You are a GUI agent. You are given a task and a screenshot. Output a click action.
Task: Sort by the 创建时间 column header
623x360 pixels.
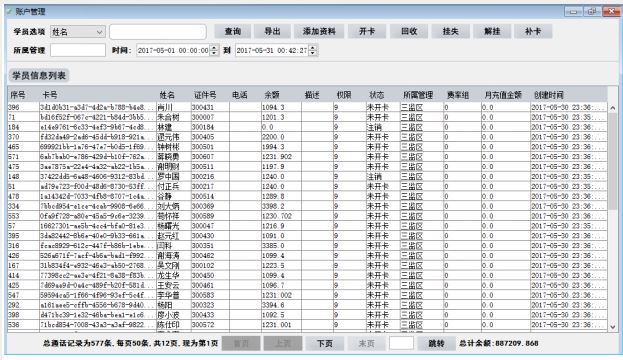[x=549, y=95]
